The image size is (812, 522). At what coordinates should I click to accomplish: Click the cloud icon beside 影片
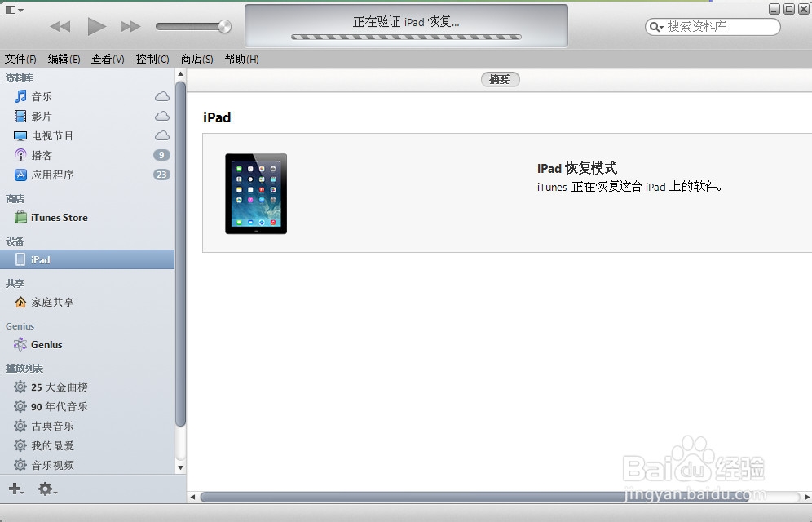162,116
